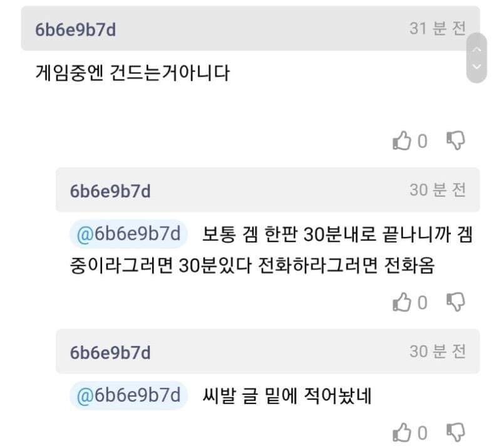
Task: Thumbs down the "보통 겜 한판" reply
Action: coord(455,302)
